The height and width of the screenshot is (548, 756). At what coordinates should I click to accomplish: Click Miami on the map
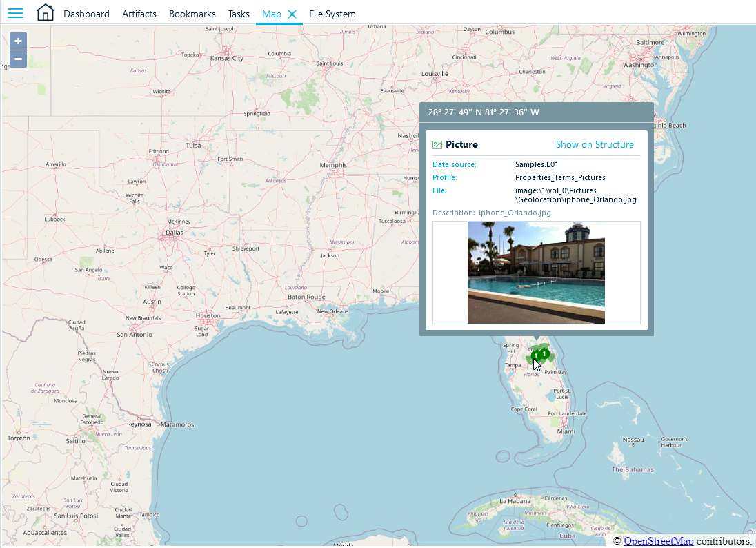[566, 432]
